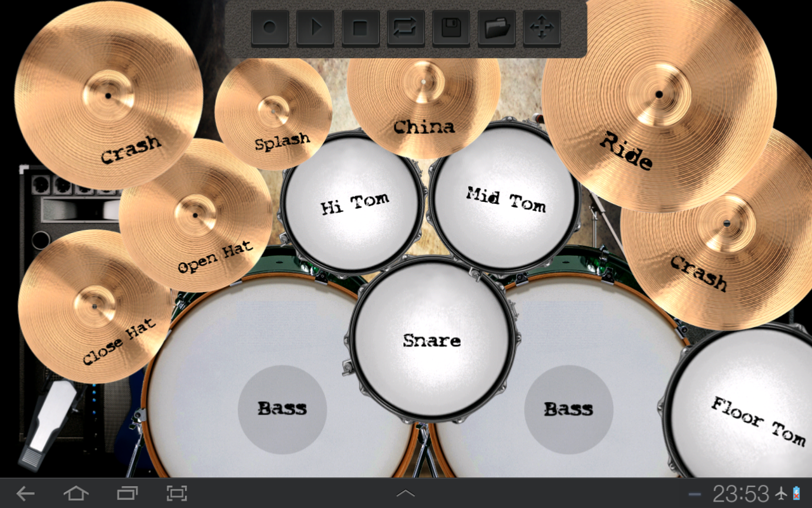Select the move drums arrows icon
Screen dimensions: 812x508
(542, 28)
